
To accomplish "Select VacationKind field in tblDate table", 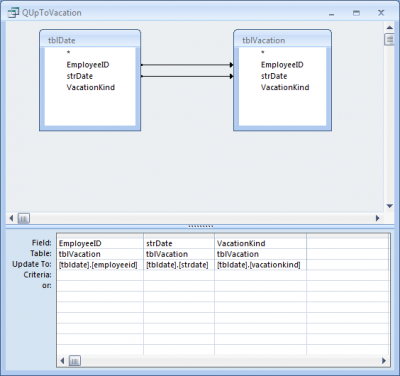I will point(91,87).
